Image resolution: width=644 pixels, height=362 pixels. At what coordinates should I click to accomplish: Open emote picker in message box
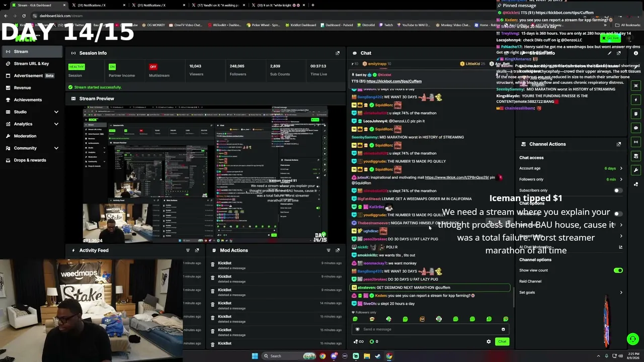click(503, 329)
